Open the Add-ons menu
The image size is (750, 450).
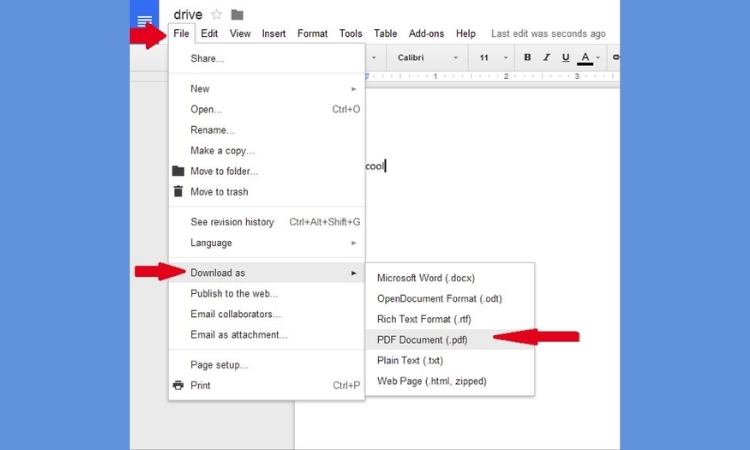[426, 33]
